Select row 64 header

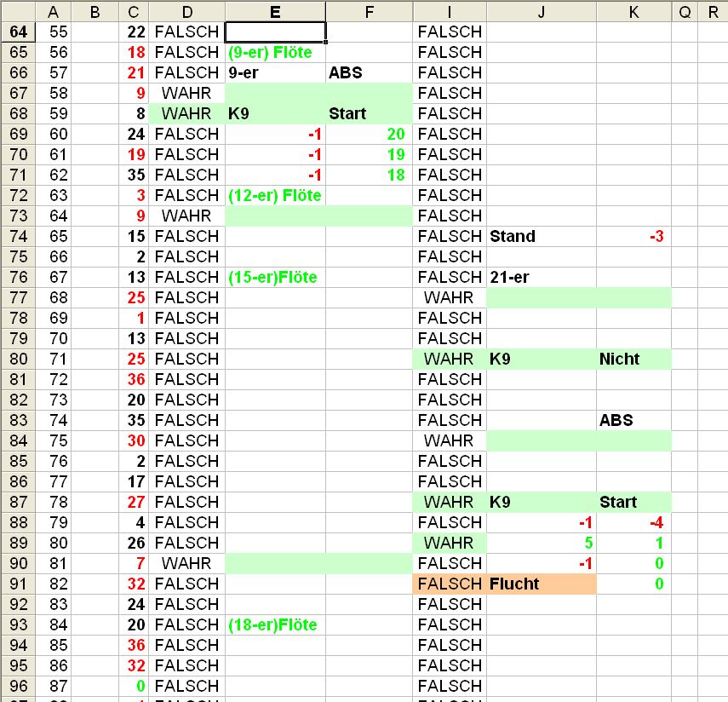pyautogui.click(x=18, y=32)
